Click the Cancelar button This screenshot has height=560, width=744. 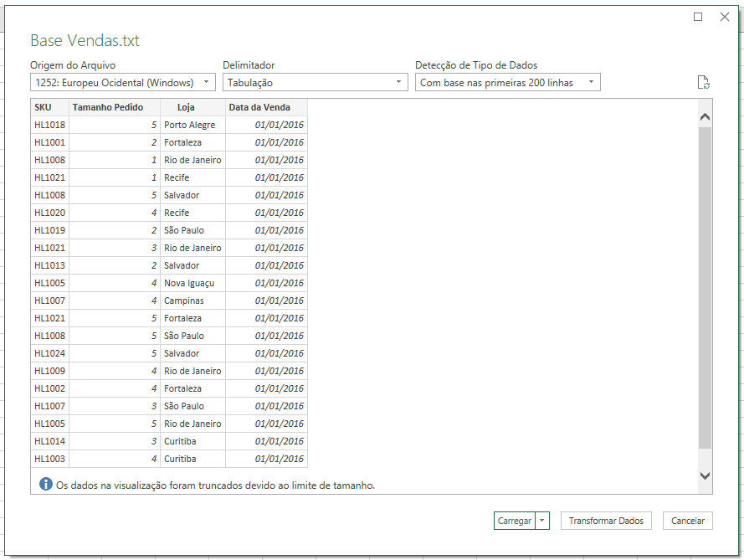[688, 521]
